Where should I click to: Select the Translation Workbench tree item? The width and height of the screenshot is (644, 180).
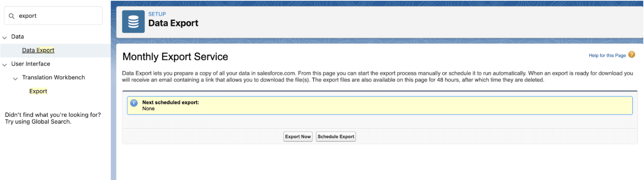53,77
